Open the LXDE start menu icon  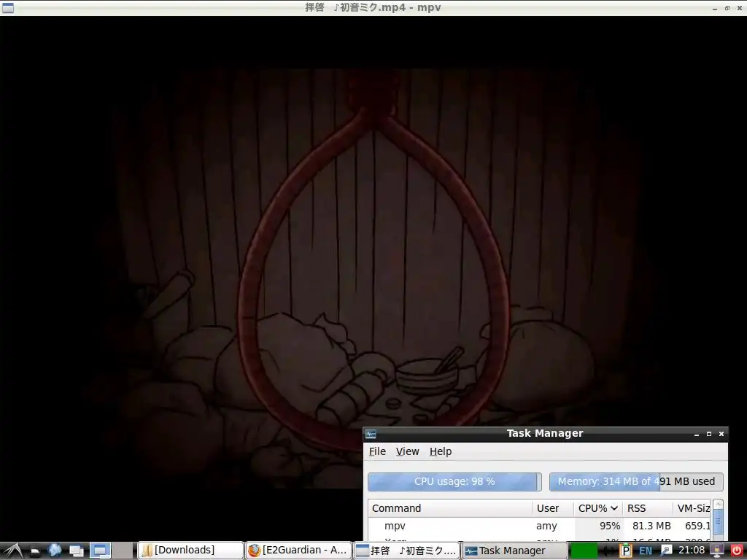(x=13, y=551)
